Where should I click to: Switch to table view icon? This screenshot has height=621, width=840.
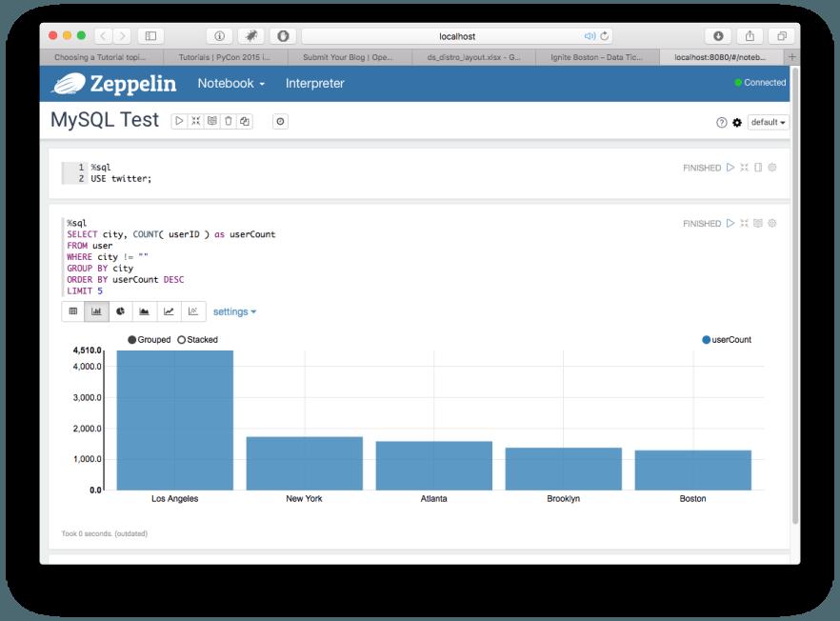[73, 311]
